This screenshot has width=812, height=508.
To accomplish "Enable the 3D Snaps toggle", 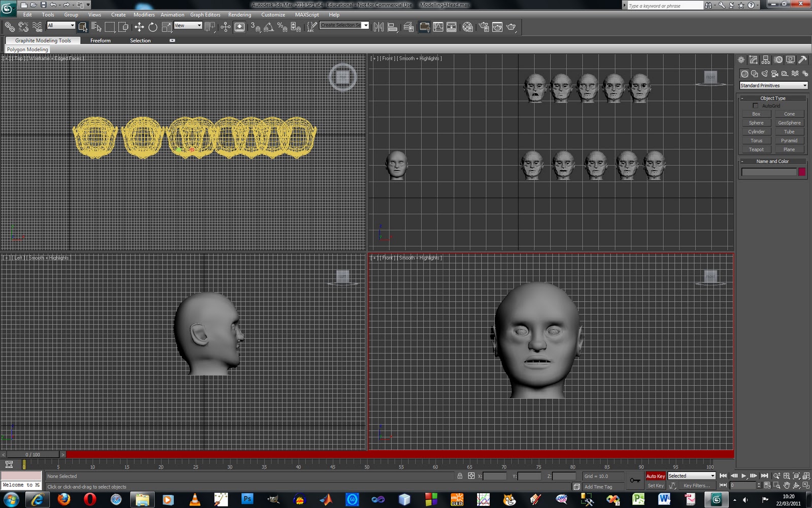I will (x=254, y=26).
